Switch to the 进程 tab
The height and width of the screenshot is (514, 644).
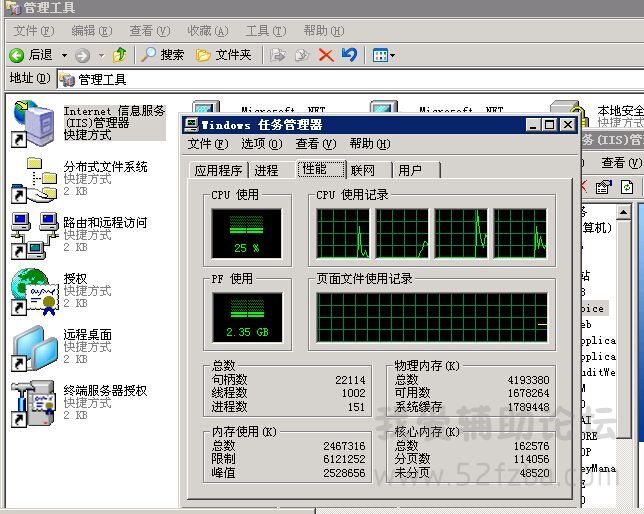coord(267,171)
